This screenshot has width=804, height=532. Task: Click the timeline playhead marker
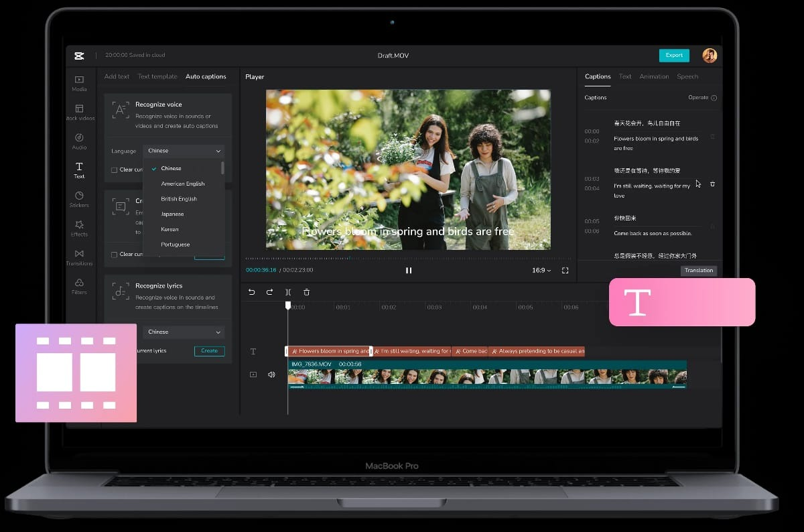click(x=288, y=306)
